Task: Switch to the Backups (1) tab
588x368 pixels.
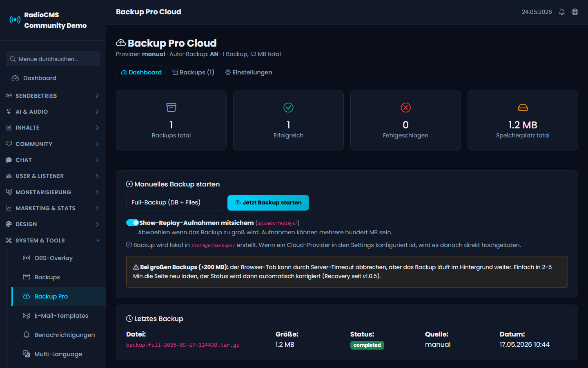Action: 193,72
